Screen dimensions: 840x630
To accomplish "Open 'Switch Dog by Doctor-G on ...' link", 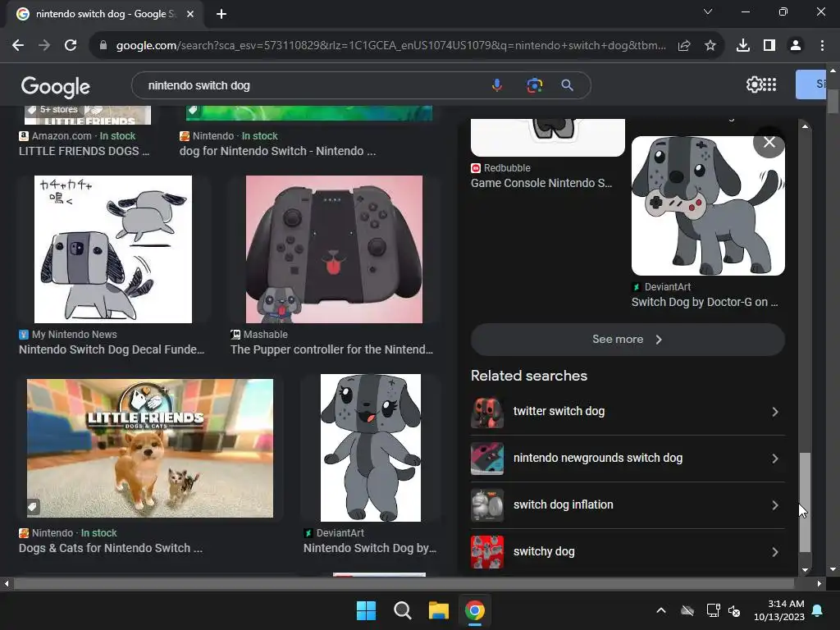I will coord(705,302).
